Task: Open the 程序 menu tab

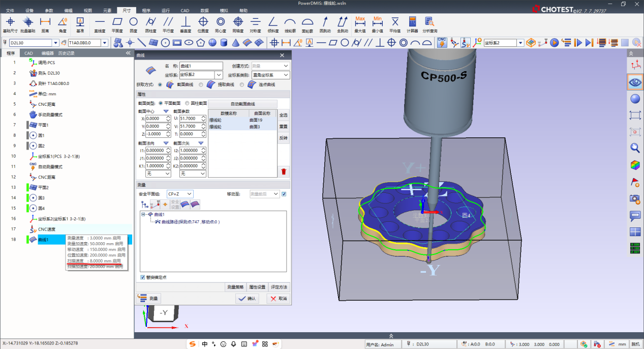Action: coord(146,10)
